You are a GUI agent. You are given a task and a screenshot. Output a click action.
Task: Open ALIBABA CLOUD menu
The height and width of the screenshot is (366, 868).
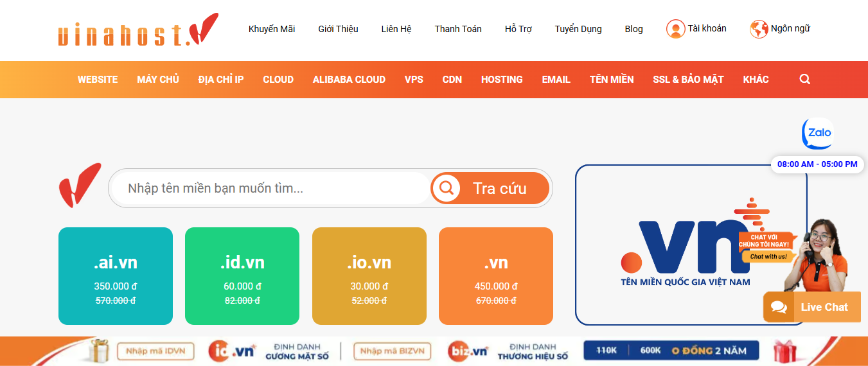click(349, 80)
